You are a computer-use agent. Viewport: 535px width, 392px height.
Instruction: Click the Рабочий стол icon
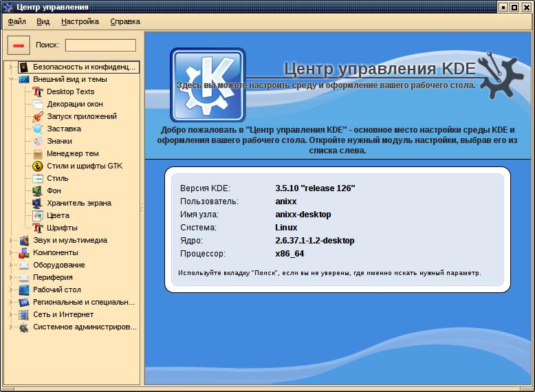[23, 290]
